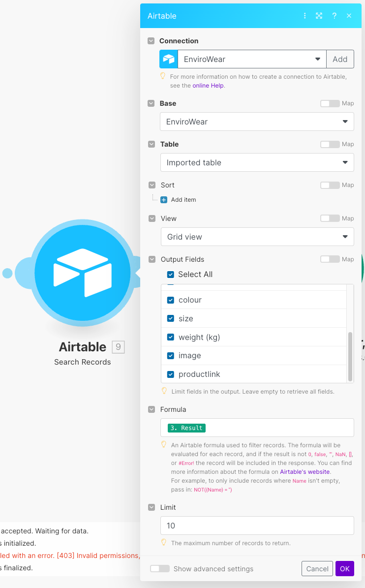Click the Output Fields list scrollbar

click(350, 356)
